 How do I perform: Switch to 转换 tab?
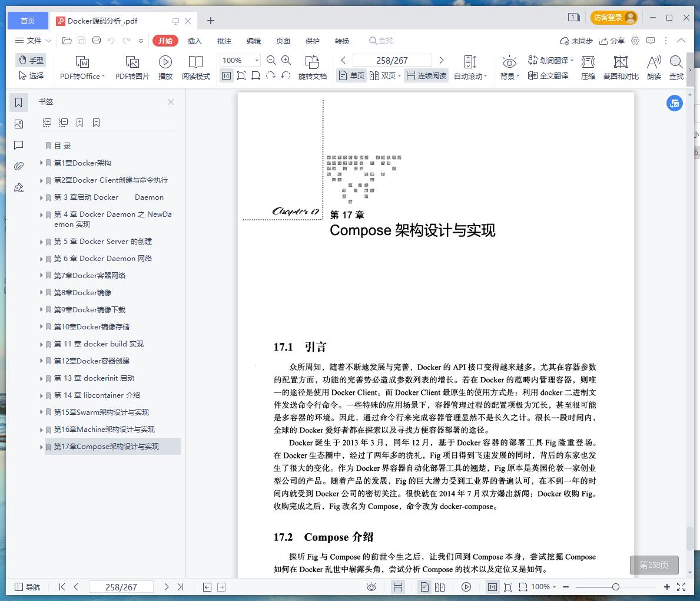pos(342,41)
